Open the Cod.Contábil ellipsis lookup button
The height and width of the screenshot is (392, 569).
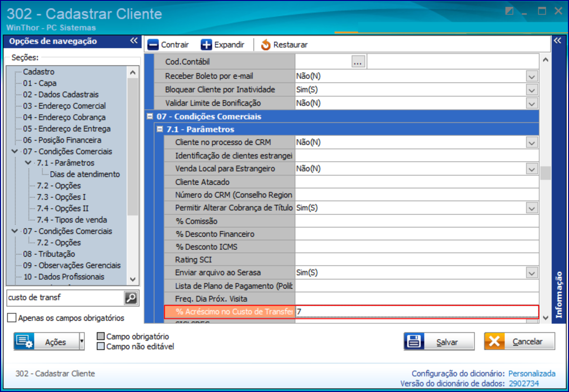pyautogui.click(x=358, y=62)
